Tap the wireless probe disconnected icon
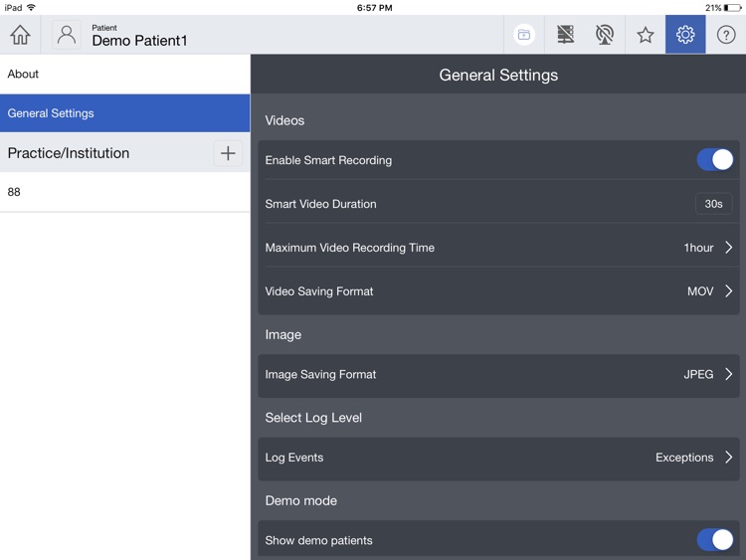The width and height of the screenshot is (746, 560). [x=605, y=35]
